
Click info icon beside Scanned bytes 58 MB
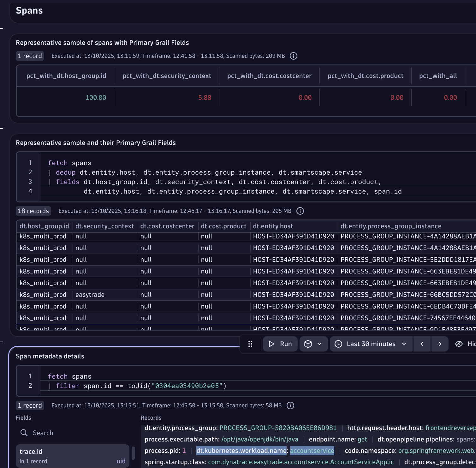coord(290,405)
